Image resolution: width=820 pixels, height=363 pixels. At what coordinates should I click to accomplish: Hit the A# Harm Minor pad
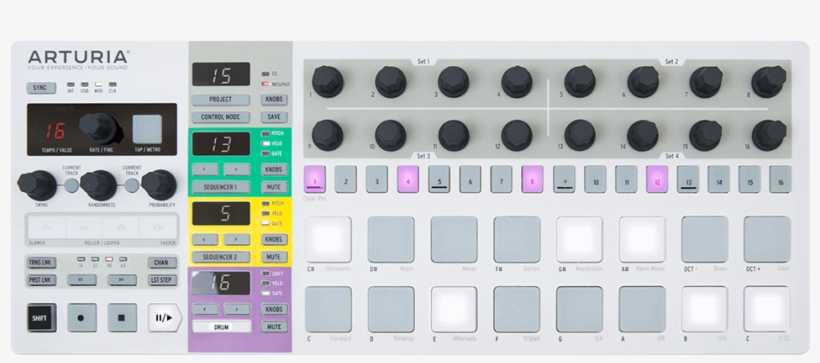coord(642,240)
